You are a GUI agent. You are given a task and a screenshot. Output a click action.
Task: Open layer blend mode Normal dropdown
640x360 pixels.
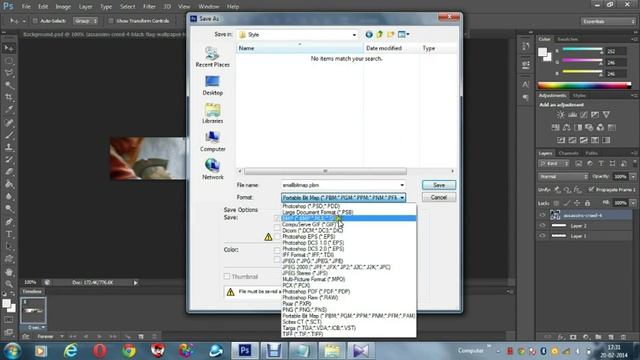pyautogui.click(x=563, y=177)
